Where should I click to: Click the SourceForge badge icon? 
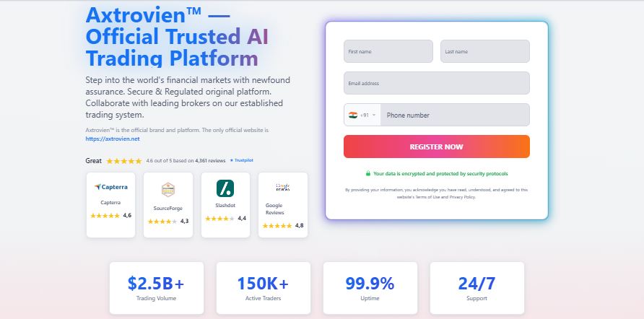click(168, 189)
